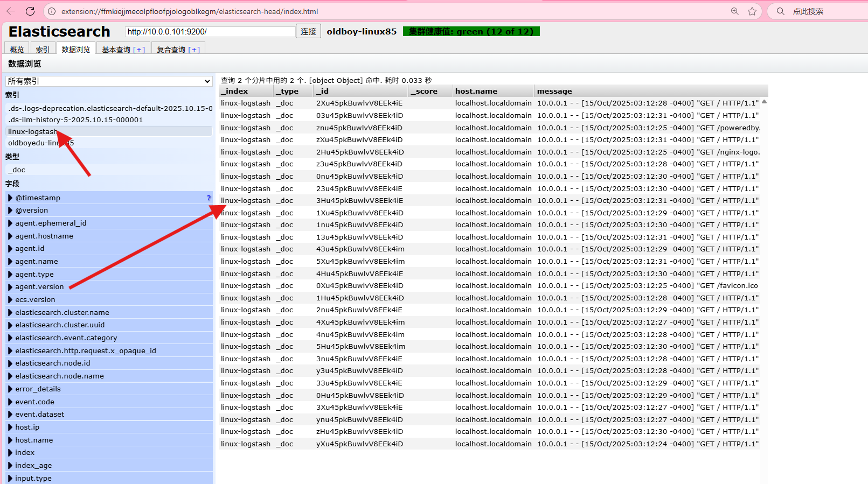Sort by the _type column header
The image size is (868, 484).
[294, 91]
